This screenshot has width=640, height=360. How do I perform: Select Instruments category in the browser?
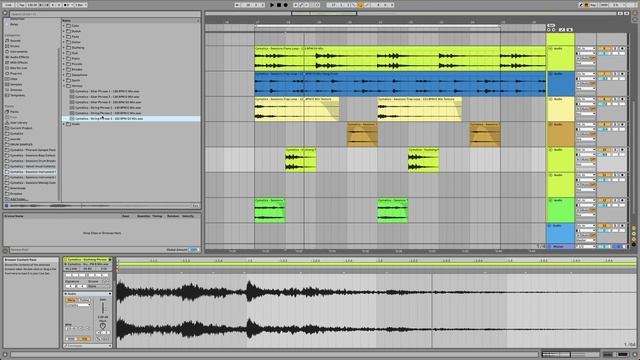click(x=18, y=52)
